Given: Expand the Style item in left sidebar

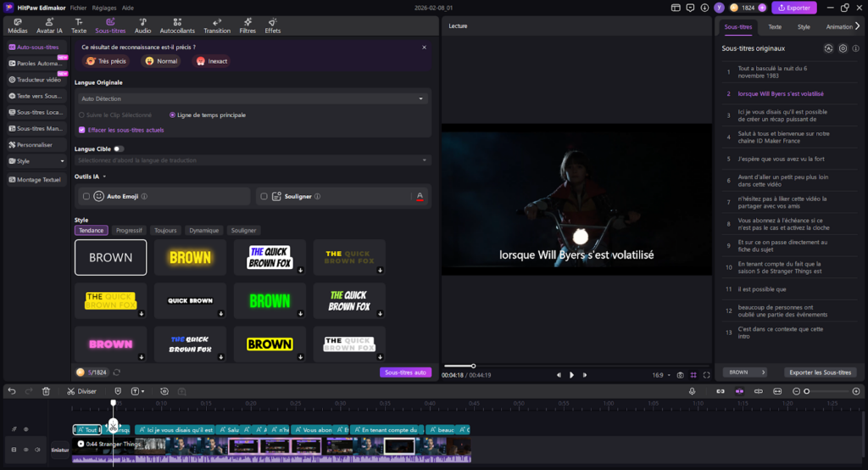Looking at the screenshot, I should 37,160.
